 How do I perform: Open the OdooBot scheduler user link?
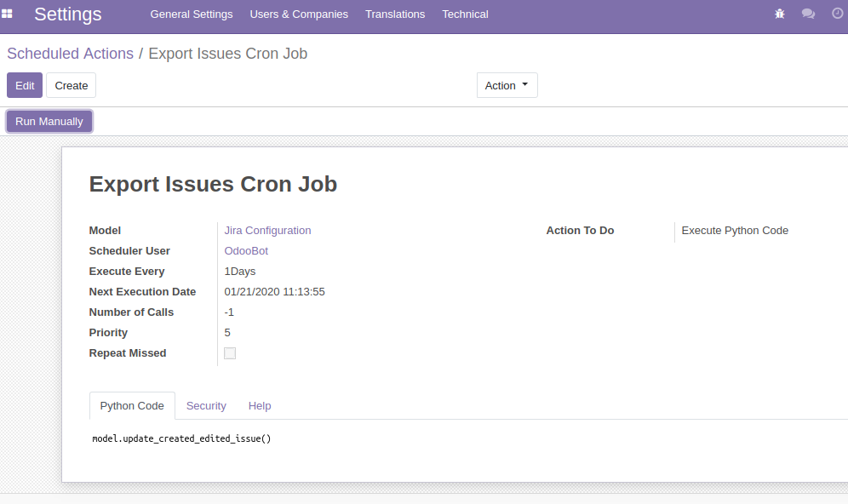click(x=246, y=251)
